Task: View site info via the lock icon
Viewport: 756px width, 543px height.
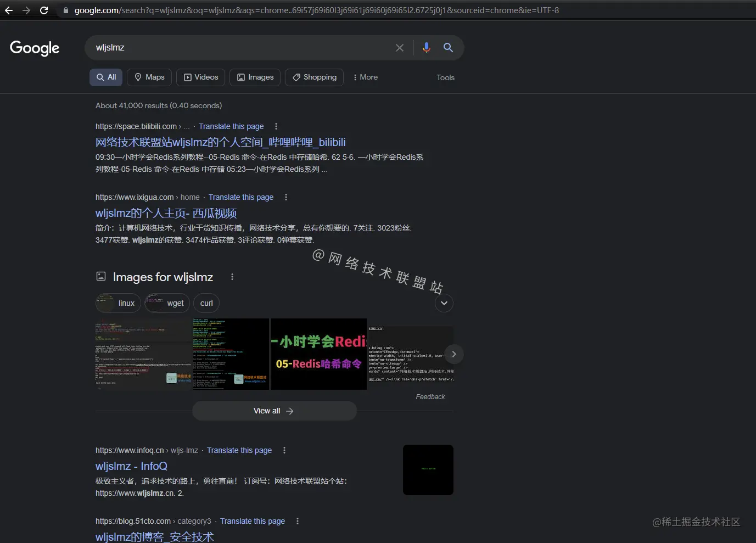Action: click(x=66, y=10)
